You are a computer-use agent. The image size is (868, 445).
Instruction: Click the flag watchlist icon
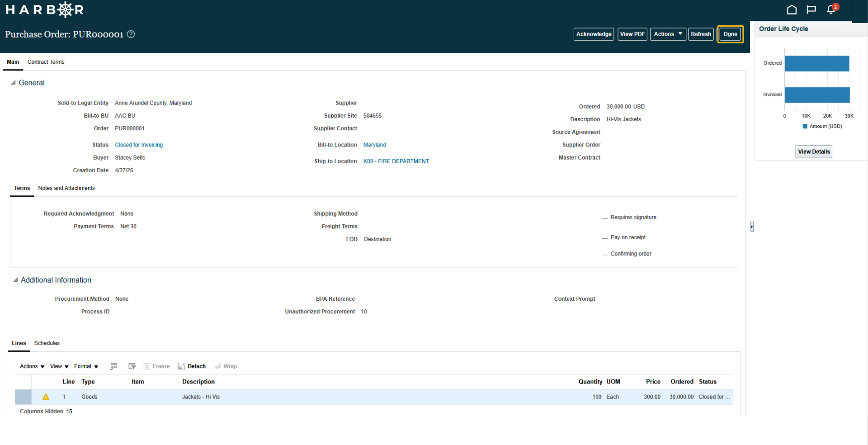coord(811,9)
